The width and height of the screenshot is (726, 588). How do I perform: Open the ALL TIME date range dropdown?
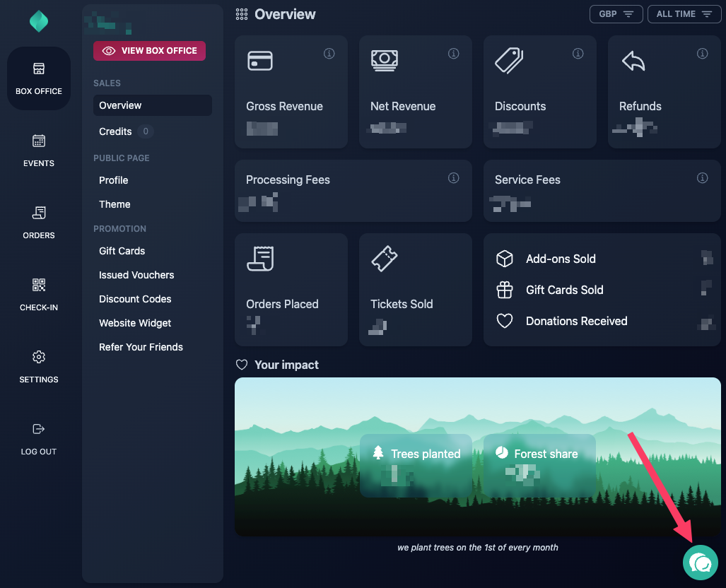[684, 14]
